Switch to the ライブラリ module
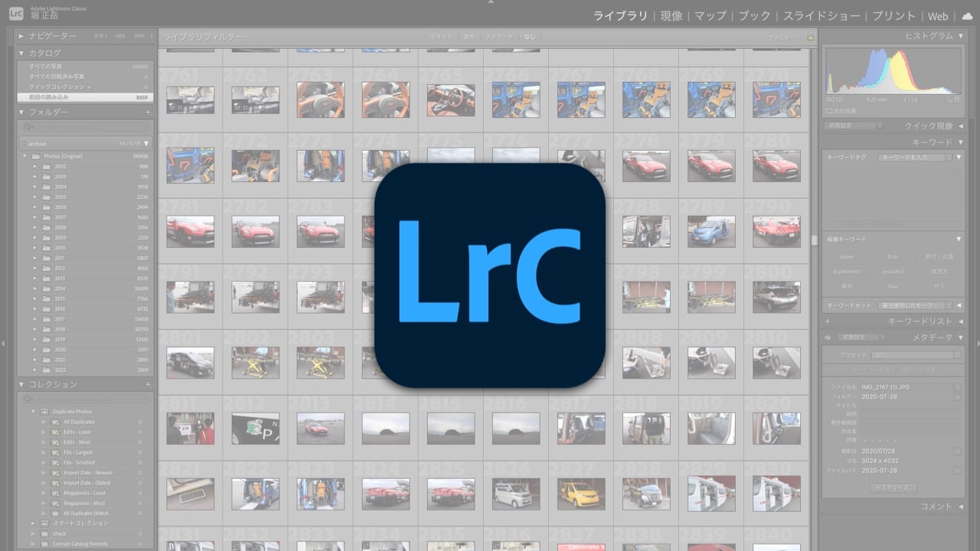Screen dimensions: 980x551 click(x=620, y=15)
